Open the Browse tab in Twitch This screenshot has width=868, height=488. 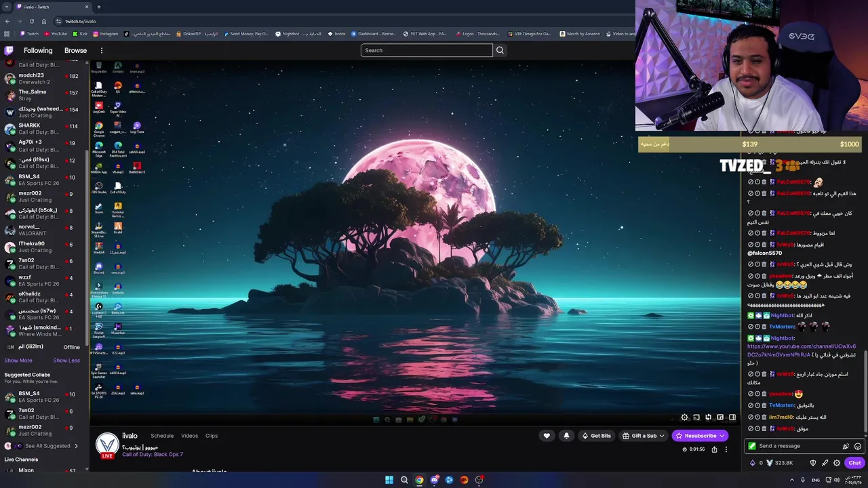(75, 50)
